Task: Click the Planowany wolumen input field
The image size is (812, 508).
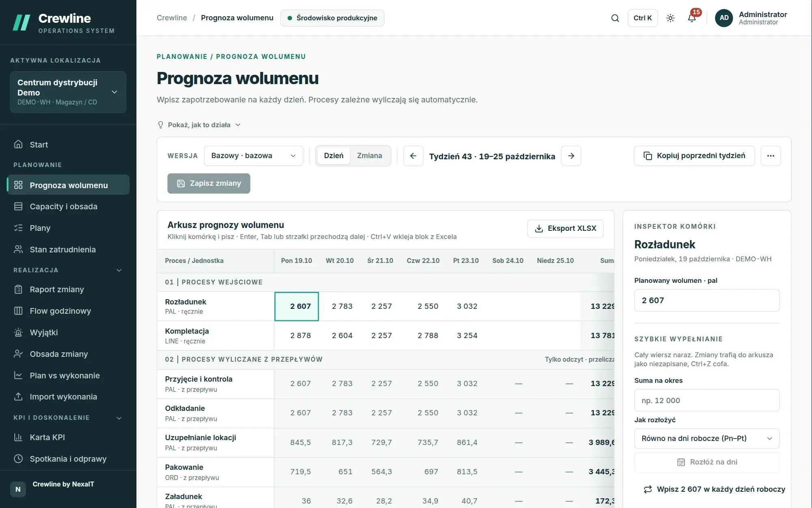Action: point(707,300)
